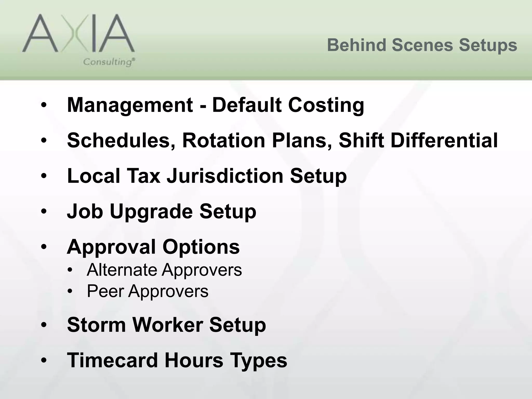532x399 pixels.
Task: Click bullet point before Storm Worker Setup
Action: (44, 325)
